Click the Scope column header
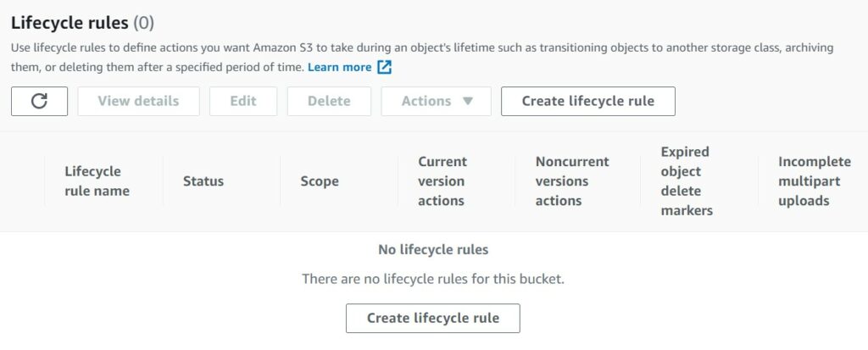This screenshot has height=350, width=868. pyautogui.click(x=320, y=181)
